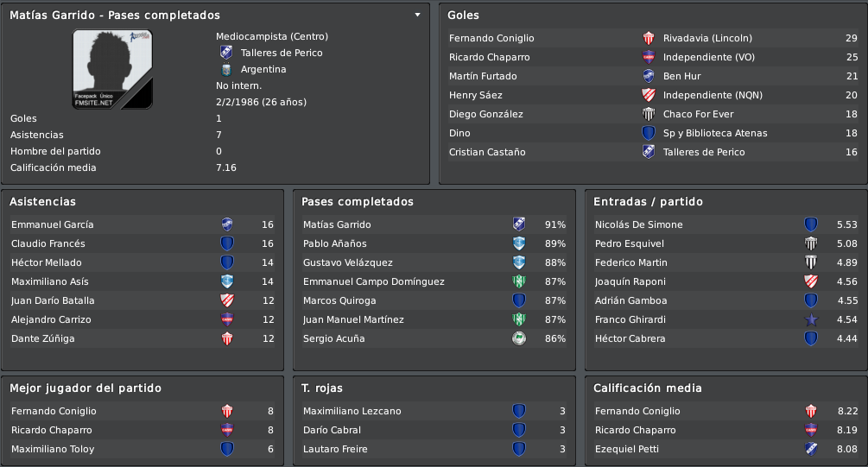Click the round badge next to Sergio Acuña

[519, 338]
